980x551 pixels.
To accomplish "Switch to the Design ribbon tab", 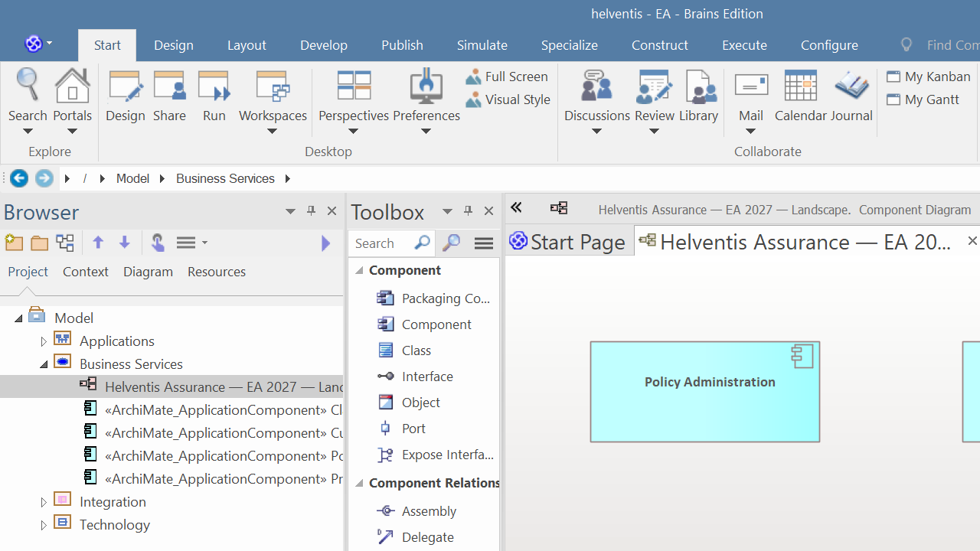I will pos(174,45).
